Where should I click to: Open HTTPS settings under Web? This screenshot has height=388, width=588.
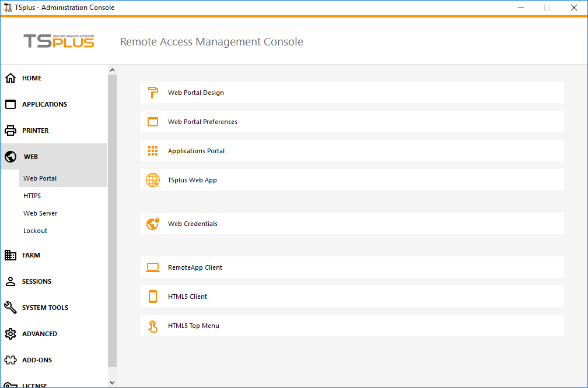pos(31,195)
